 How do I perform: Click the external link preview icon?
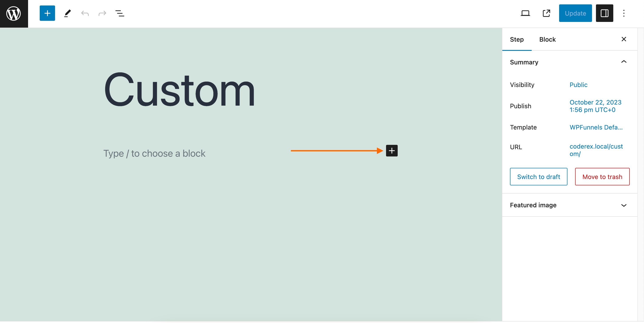click(x=547, y=13)
